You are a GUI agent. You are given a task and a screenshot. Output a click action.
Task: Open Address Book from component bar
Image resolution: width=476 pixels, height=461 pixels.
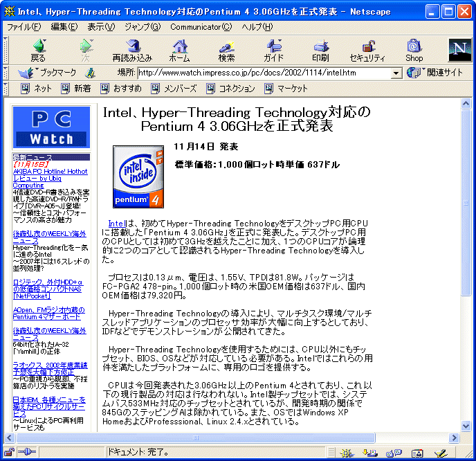pos(417,453)
